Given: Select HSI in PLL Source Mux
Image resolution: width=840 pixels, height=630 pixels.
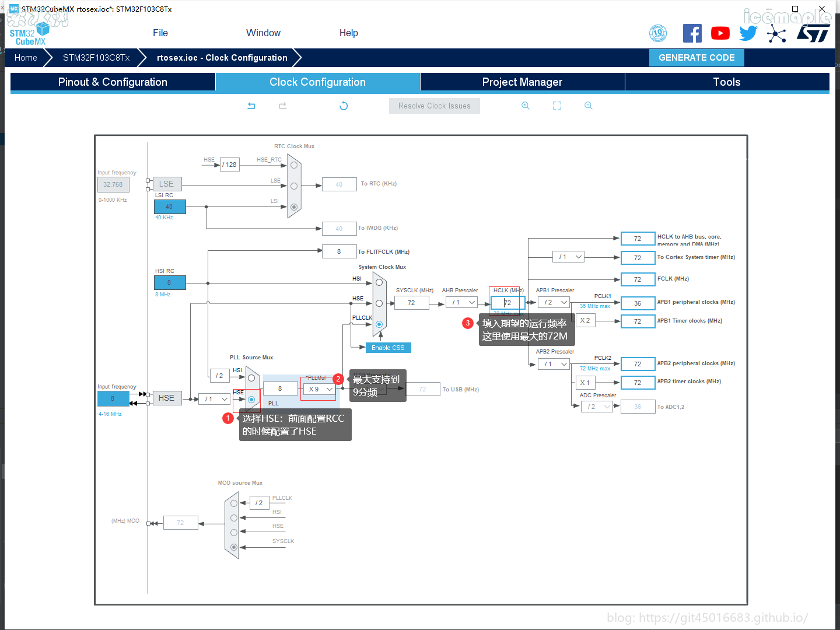Looking at the screenshot, I should pyautogui.click(x=251, y=378).
